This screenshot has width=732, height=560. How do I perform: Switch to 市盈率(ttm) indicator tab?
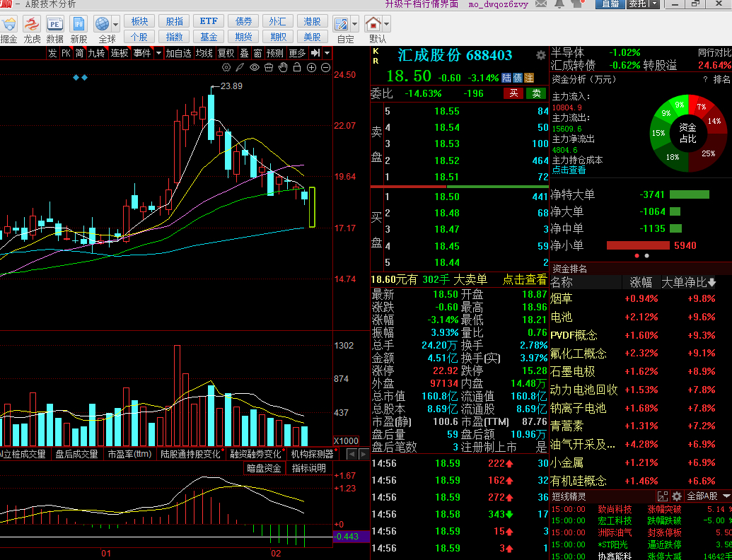click(x=130, y=454)
